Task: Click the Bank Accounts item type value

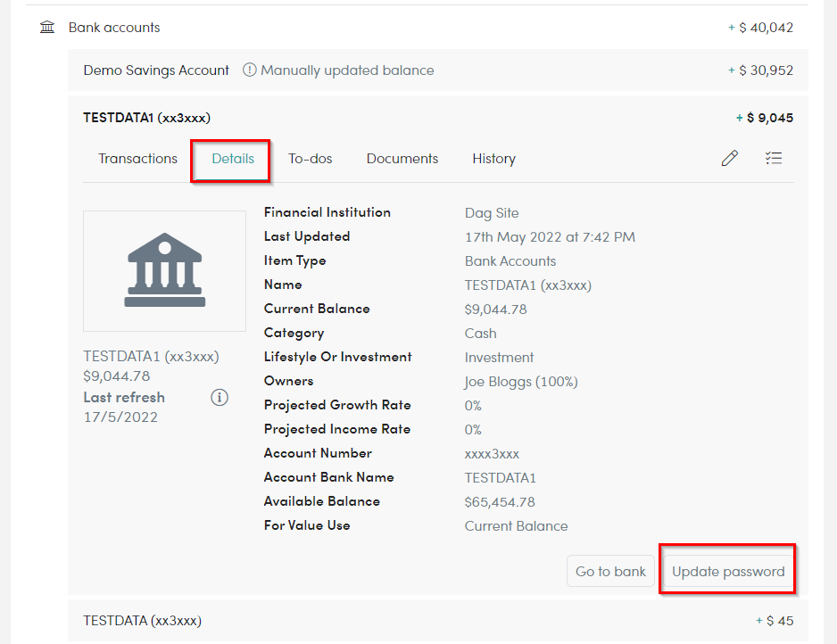Action: click(x=510, y=261)
